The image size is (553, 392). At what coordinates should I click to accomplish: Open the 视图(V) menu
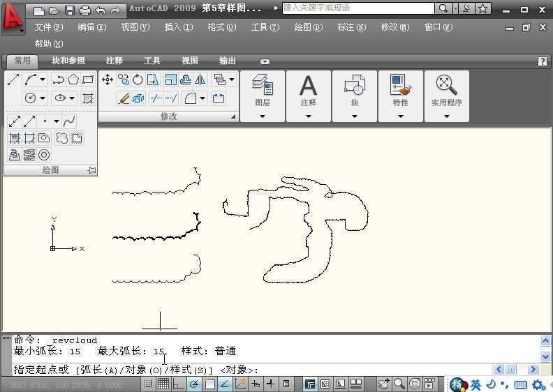coord(135,27)
